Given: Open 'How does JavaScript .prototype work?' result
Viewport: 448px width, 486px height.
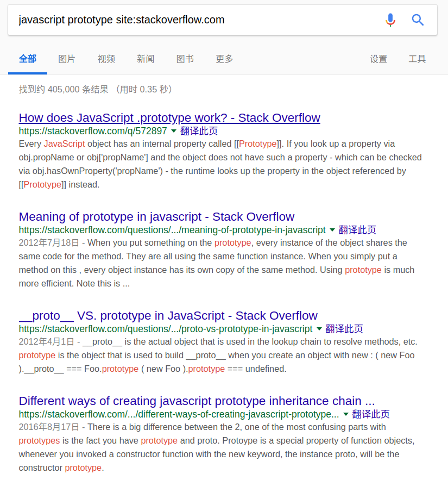Looking at the screenshot, I should tap(169, 118).
